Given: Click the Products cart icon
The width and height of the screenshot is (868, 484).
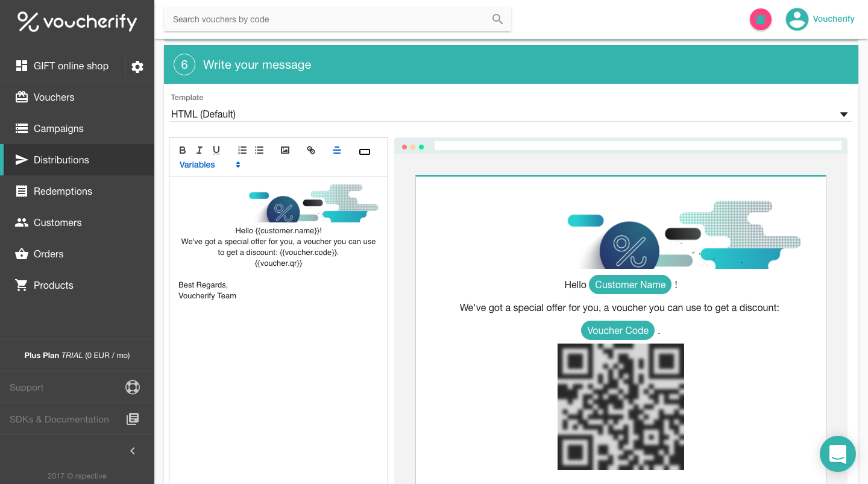Looking at the screenshot, I should coord(22,285).
